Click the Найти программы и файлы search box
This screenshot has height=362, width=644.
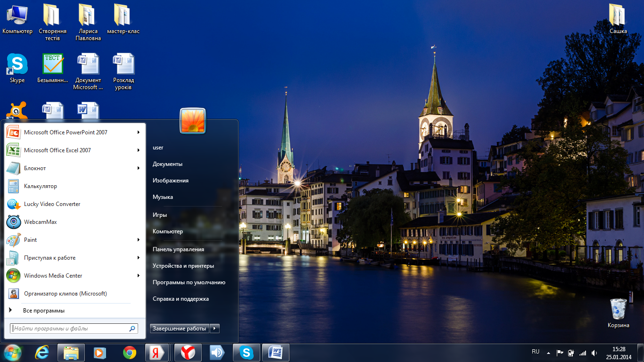[74, 329]
